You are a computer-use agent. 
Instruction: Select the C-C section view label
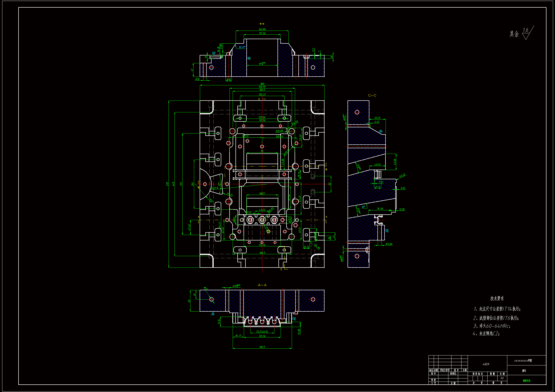tap(372, 96)
